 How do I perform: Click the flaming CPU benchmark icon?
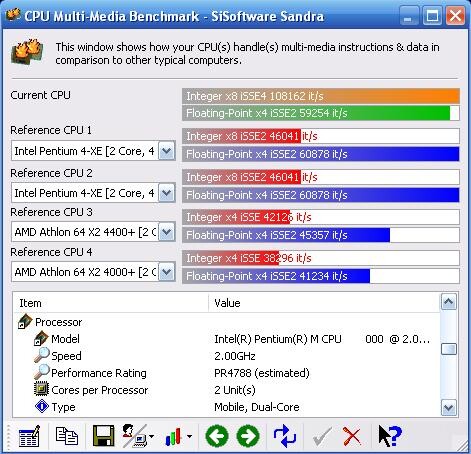27,52
